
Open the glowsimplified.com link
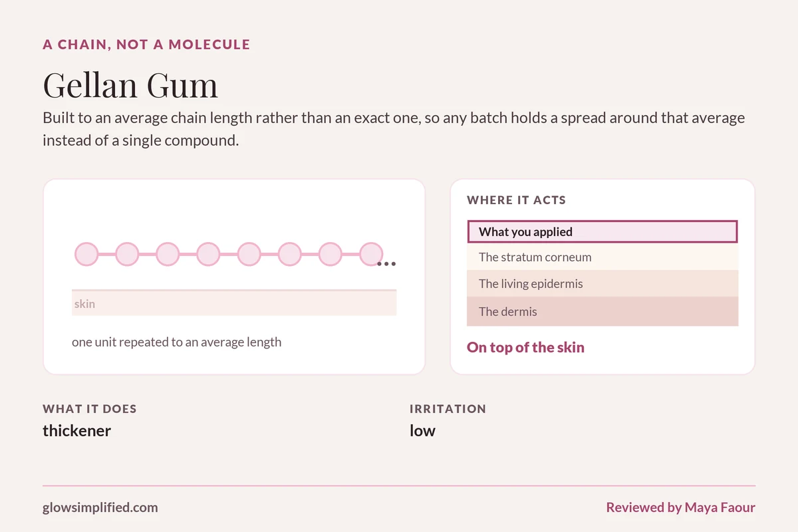(x=100, y=507)
